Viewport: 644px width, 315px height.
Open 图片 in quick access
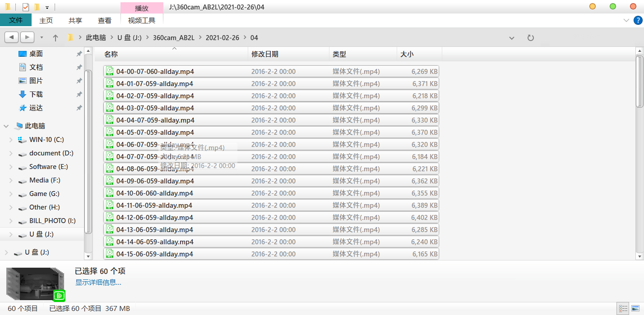36,81
